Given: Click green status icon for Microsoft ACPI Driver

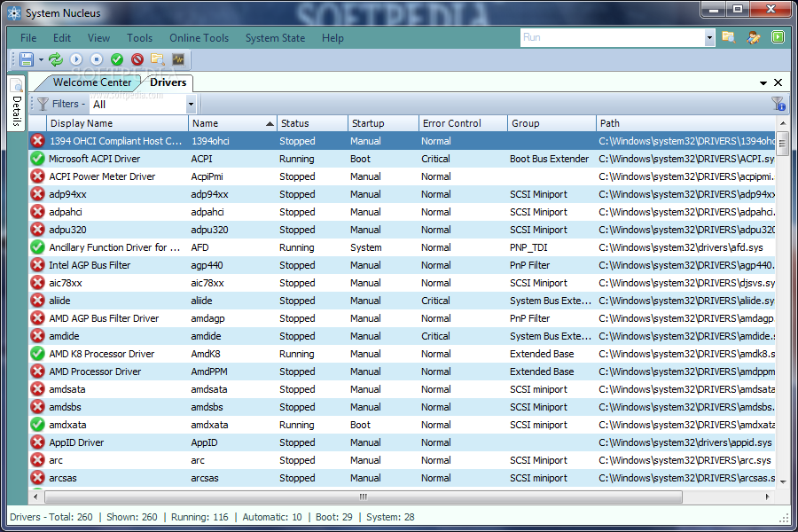Looking at the screenshot, I should [x=37, y=159].
